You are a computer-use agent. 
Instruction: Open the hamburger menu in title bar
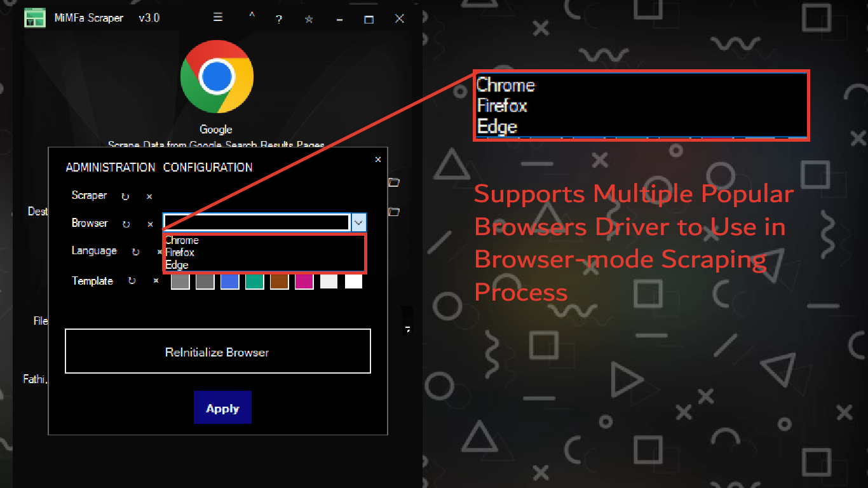tap(218, 18)
